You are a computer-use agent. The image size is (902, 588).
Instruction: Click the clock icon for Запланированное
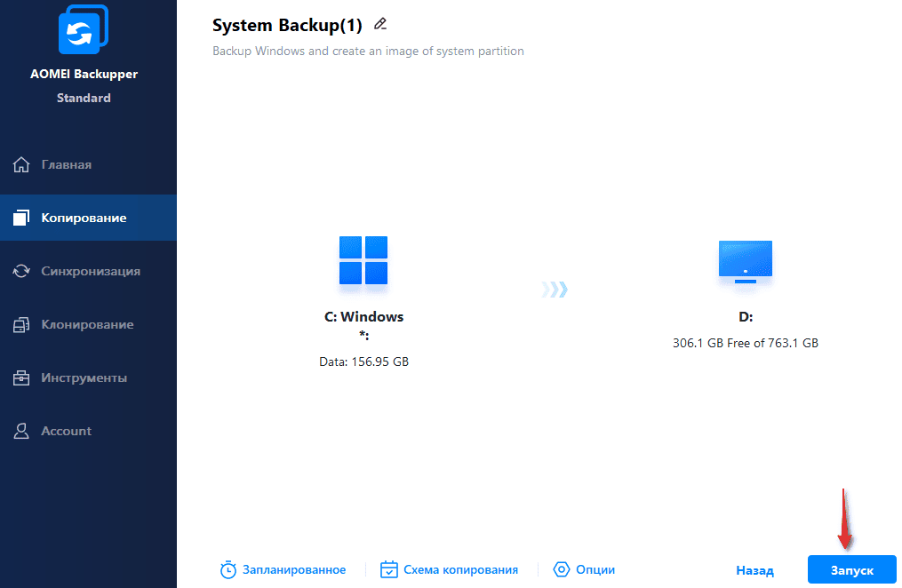(228, 569)
